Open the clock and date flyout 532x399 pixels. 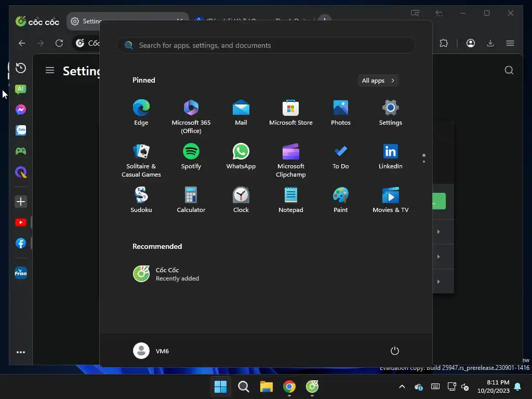(494, 387)
